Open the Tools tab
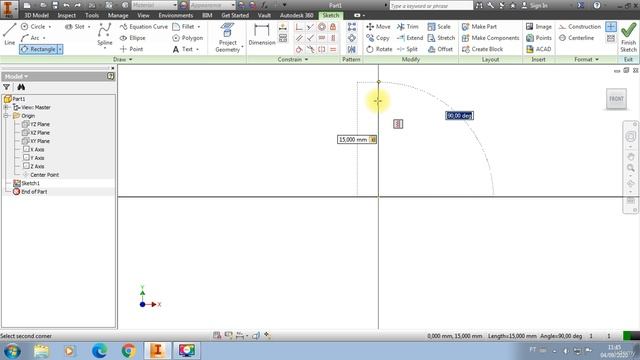The height and width of the screenshot is (360, 640). (92, 16)
